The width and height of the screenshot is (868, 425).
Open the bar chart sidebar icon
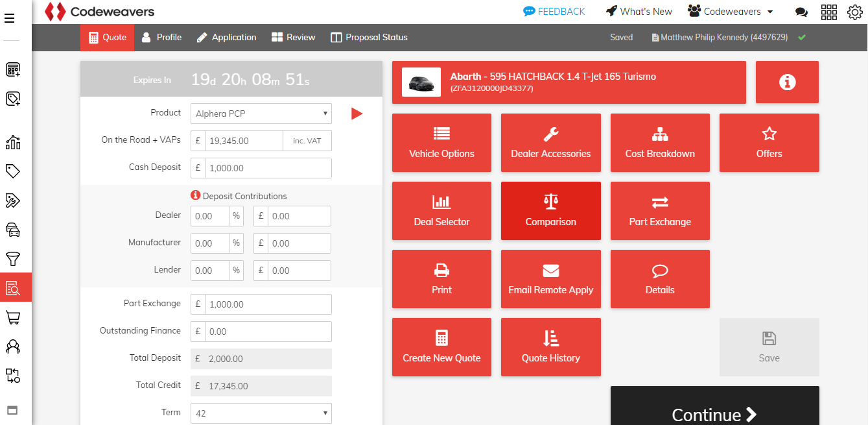click(x=13, y=142)
